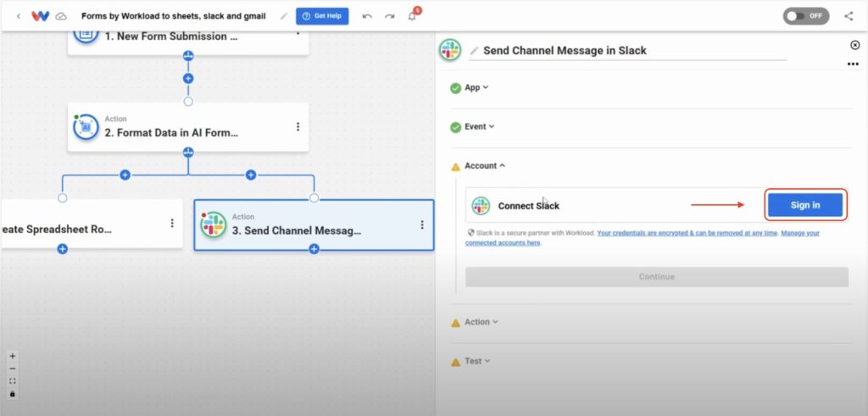Open Get Help
This screenshot has height=416, width=868.
[x=322, y=16]
